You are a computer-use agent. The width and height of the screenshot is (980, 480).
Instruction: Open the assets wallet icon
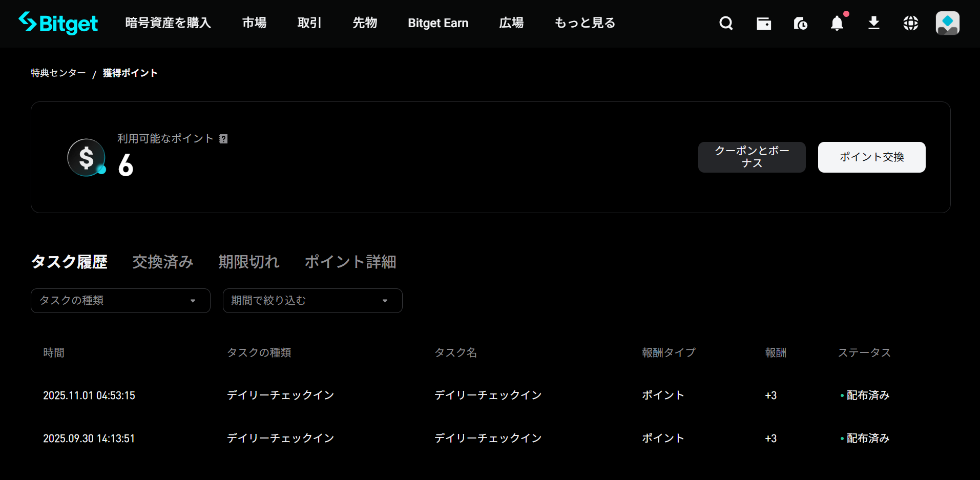[x=763, y=23]
